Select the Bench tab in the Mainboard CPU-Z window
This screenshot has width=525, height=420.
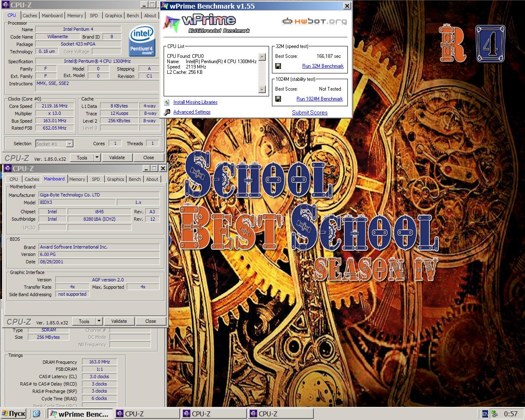(x=135, y=179)
